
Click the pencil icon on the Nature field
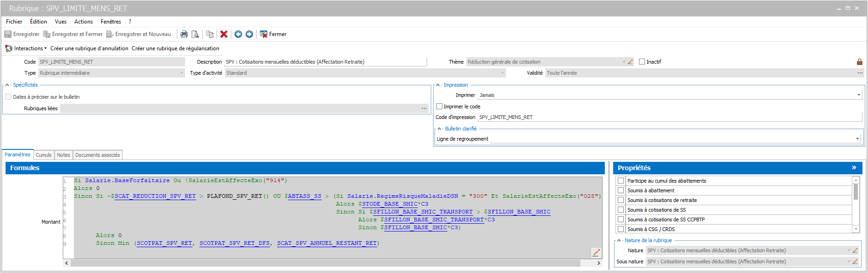point(855,250)
